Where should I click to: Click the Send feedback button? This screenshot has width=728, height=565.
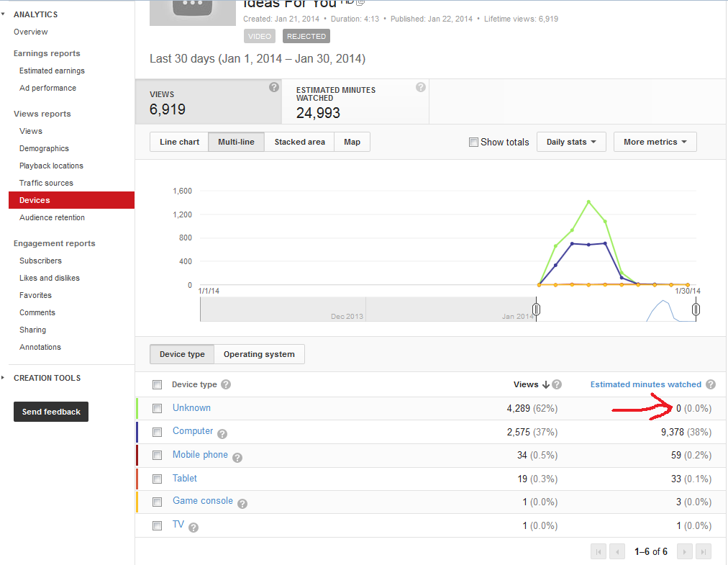51,412
